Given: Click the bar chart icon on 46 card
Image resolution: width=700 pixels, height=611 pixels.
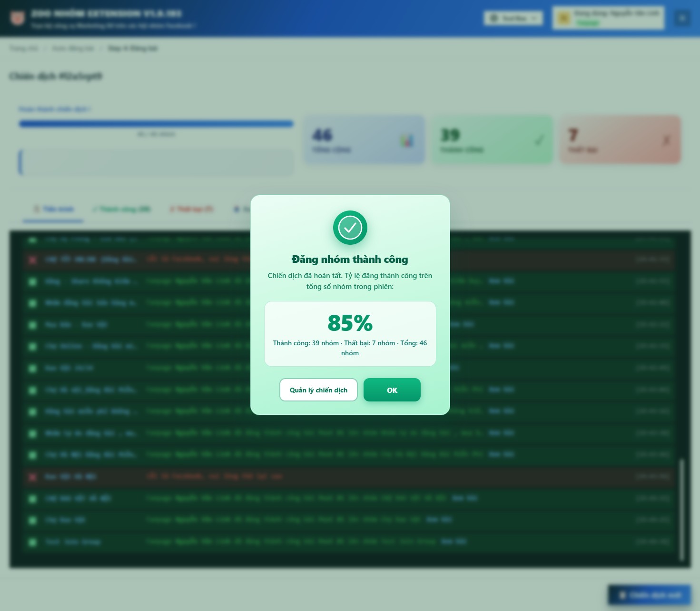Looking at the screenshot, I should [x=406, y=140].
